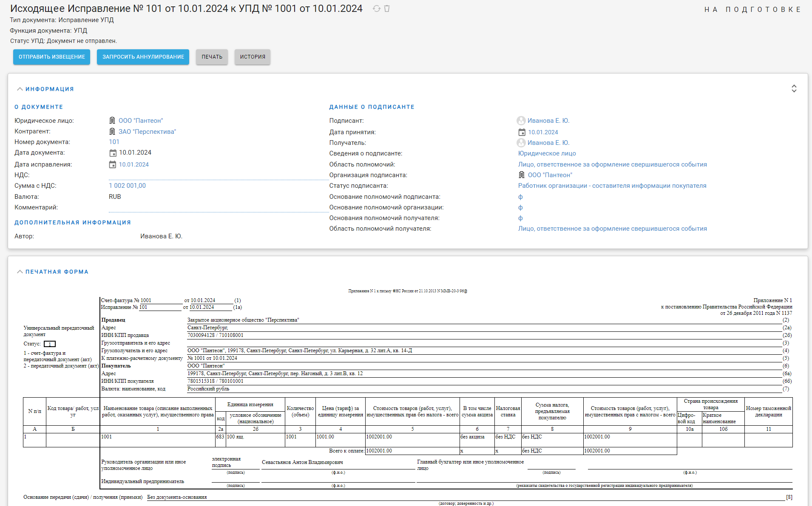The image size is (812, 506).
Task: Click the Комментарий input field
Action: (219, 207)
